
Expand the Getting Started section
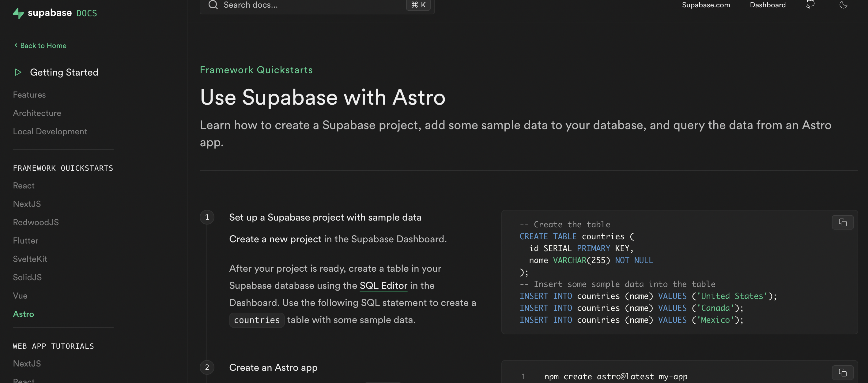point(64,72)
